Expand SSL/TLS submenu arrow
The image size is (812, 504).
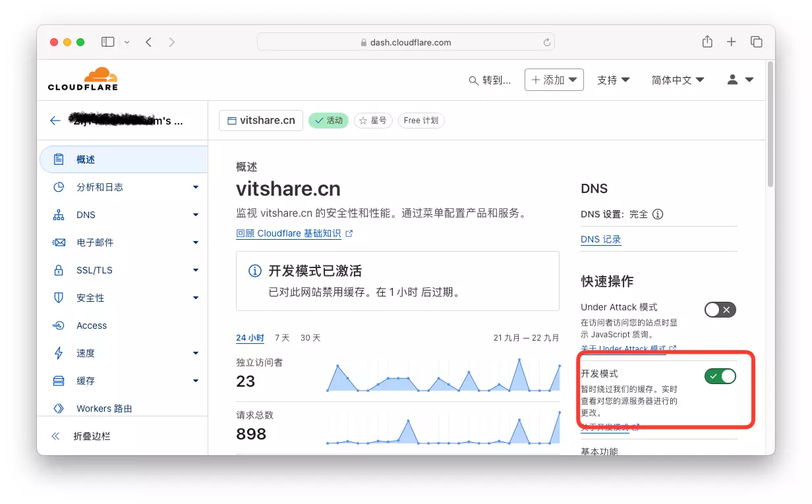click(x=196, y=270)
